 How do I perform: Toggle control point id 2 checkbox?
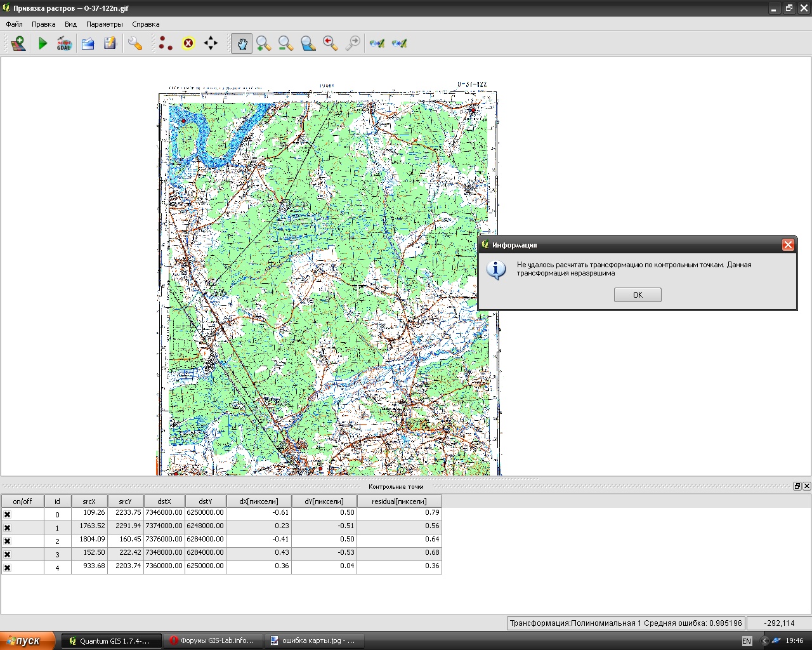(8, 541)
